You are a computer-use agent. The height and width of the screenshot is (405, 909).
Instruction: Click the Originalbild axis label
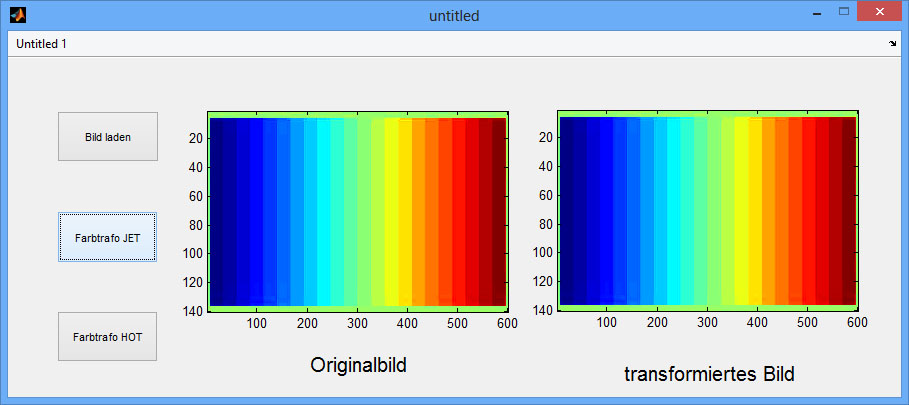358,365
